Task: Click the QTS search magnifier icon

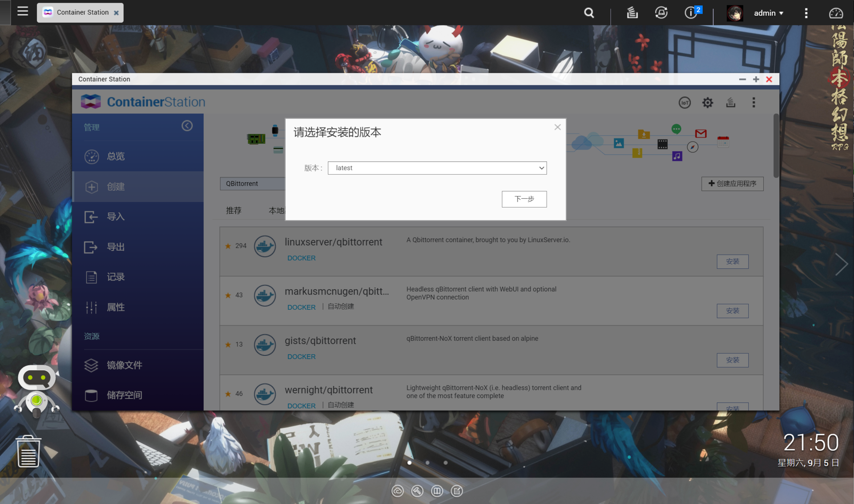Action: click(x=589, y=13)
